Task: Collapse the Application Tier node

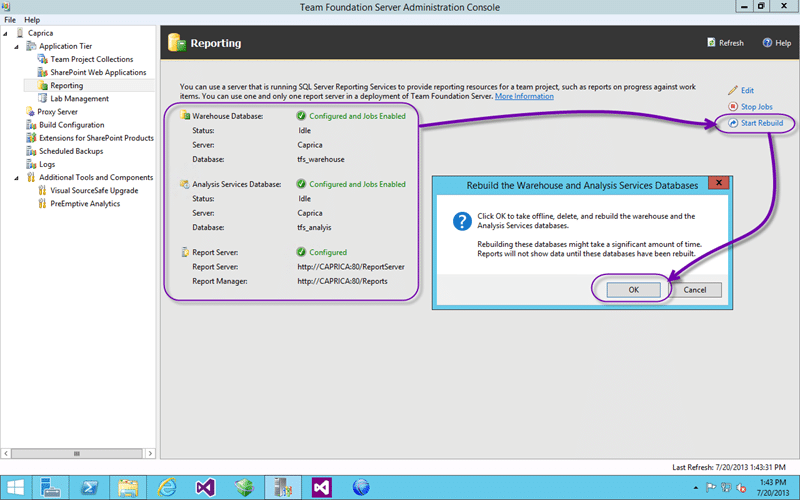Action: 17,46
